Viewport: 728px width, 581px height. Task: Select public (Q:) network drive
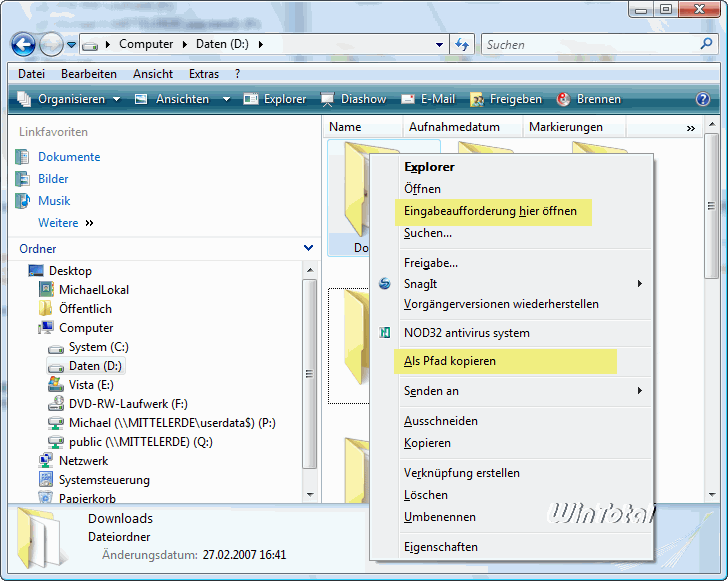pos(141,442)
